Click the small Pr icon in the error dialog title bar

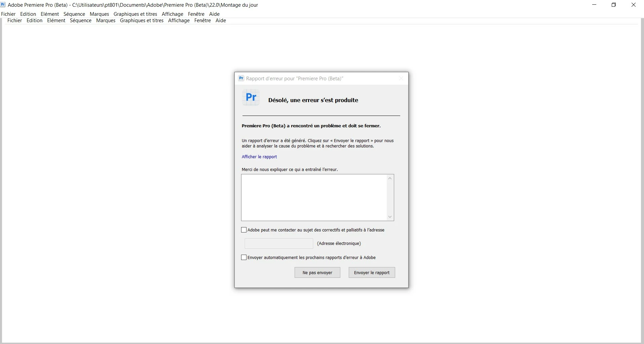(241, 78)
